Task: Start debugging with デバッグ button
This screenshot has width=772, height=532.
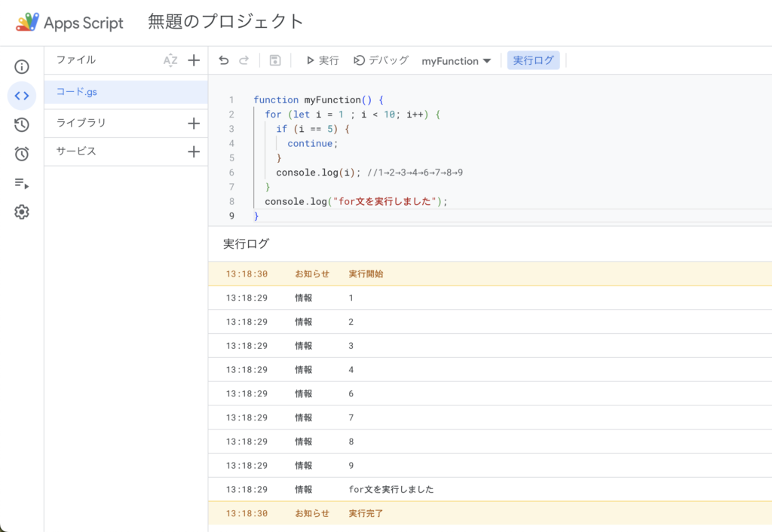Action: (x=381, y=60)
